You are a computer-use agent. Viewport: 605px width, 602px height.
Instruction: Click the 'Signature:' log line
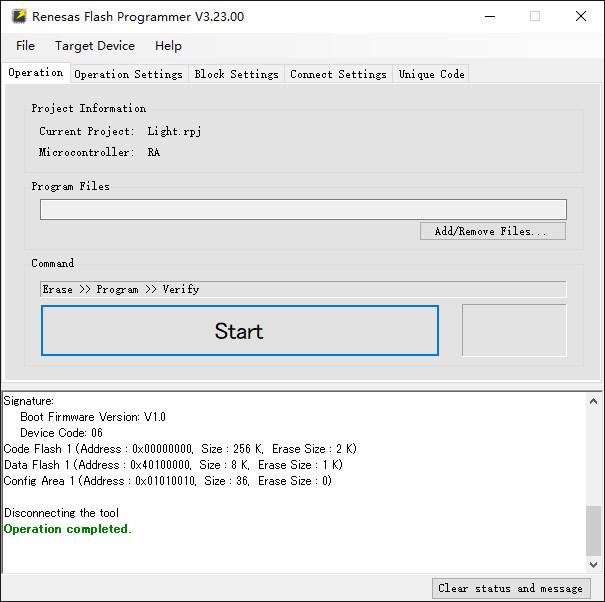[29, 401]
